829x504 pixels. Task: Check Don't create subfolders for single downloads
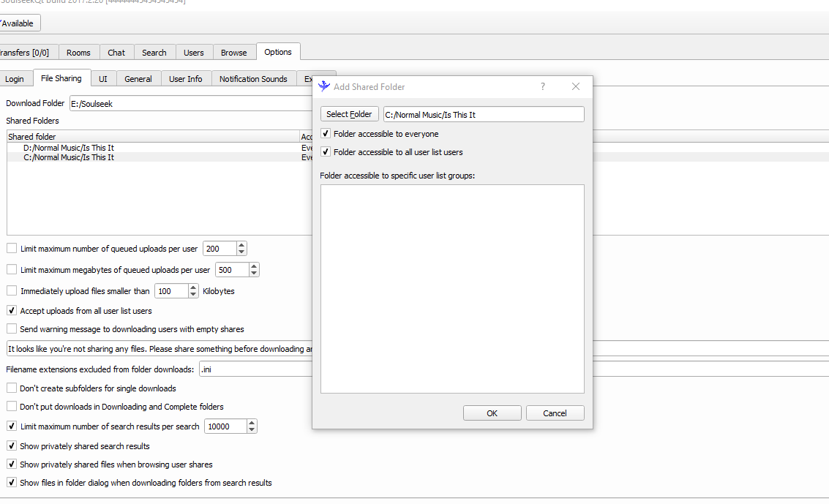[x=12, y=388]
